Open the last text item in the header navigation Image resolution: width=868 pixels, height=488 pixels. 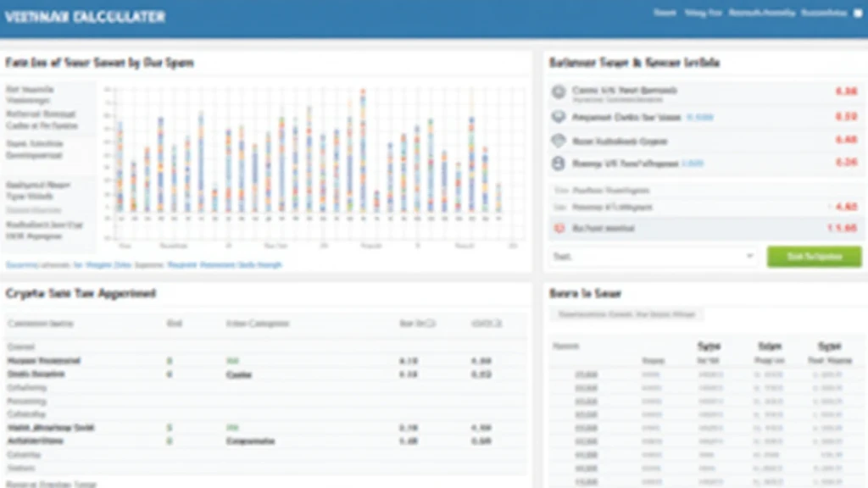pos(824,14)
